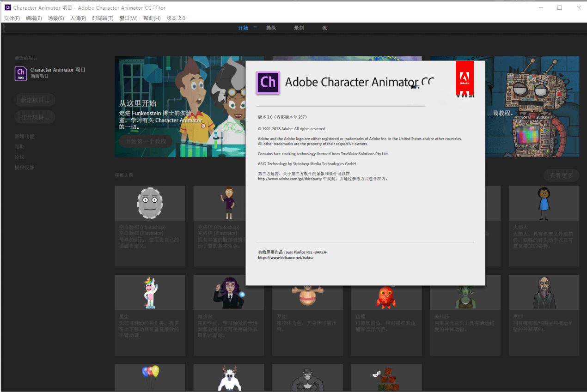Switch to the 录制 workspace tab

point(299,28)
